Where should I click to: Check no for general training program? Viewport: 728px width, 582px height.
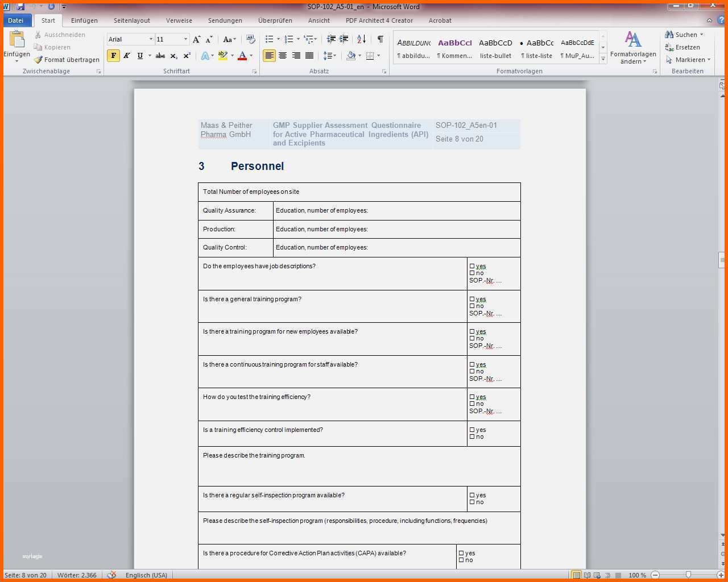pyautogui.click(x=472, y=306)
